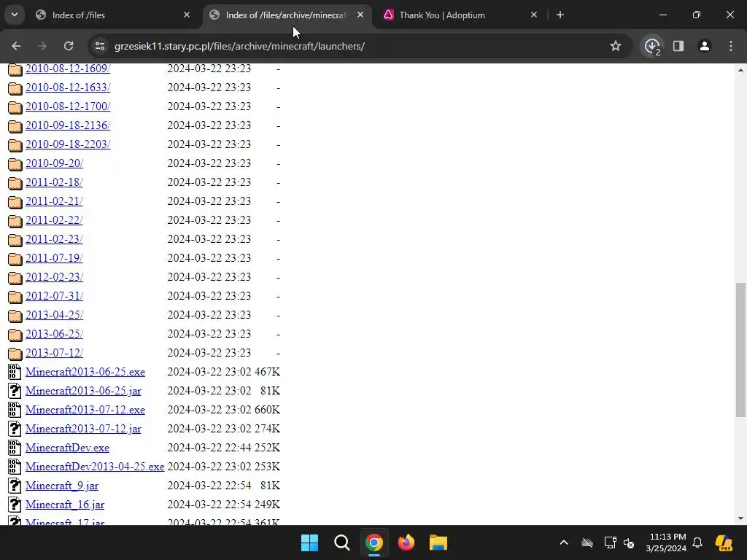747x560 pixels.
Task: Open the 2013-06-25/ folder link
Action: (x=54, y=334)
